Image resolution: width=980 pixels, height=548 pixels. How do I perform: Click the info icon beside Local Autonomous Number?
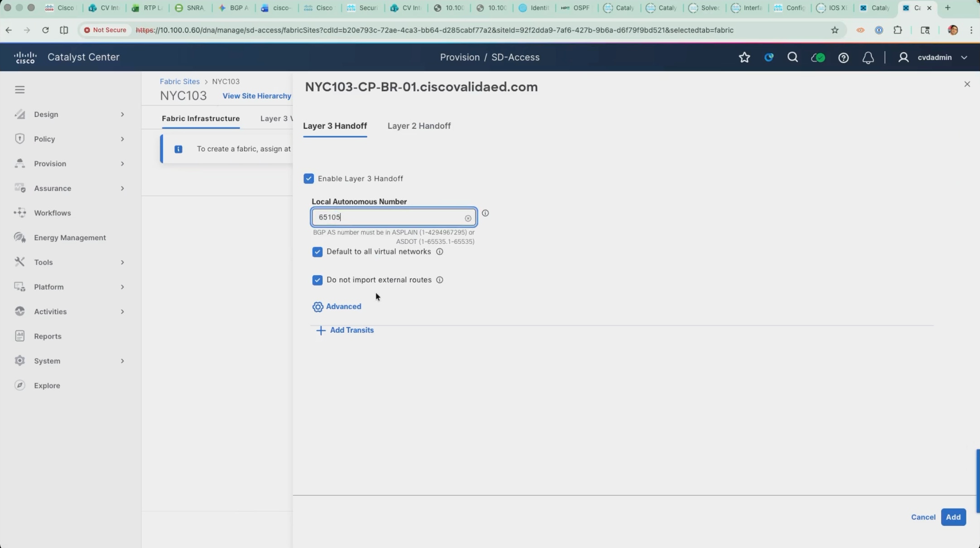(x=485, y=213)
